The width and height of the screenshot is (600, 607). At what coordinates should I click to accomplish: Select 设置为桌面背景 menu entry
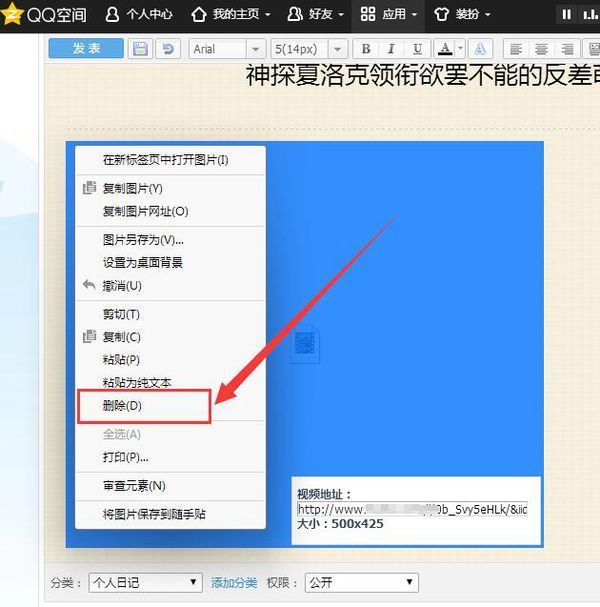coord(170,263)
